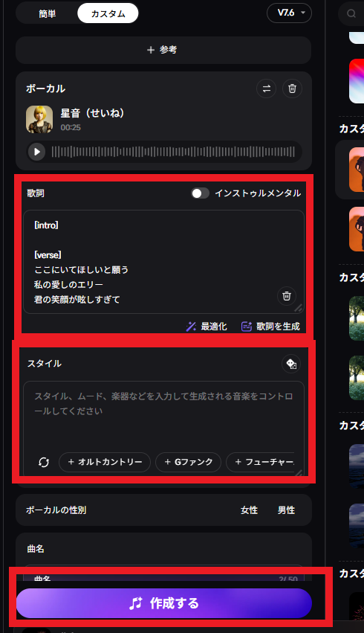The image size is (364, 633).
Task: Click the 歌詞を生成 icon
Action: [x=247, y=327]
